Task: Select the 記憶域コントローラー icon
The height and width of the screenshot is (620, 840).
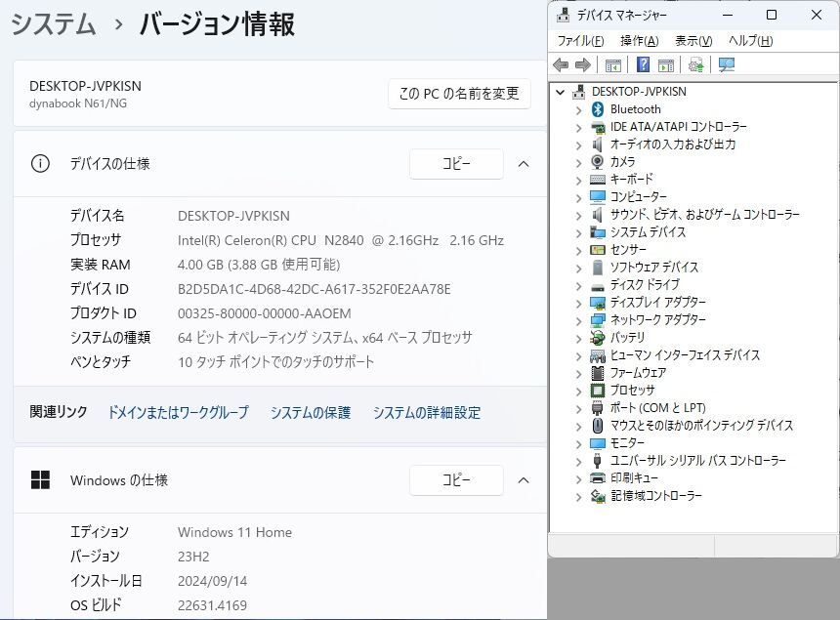Action: 598,496
